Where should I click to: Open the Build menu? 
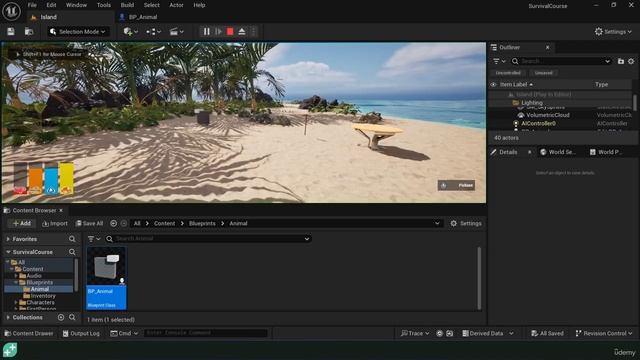tap(127, 5)
